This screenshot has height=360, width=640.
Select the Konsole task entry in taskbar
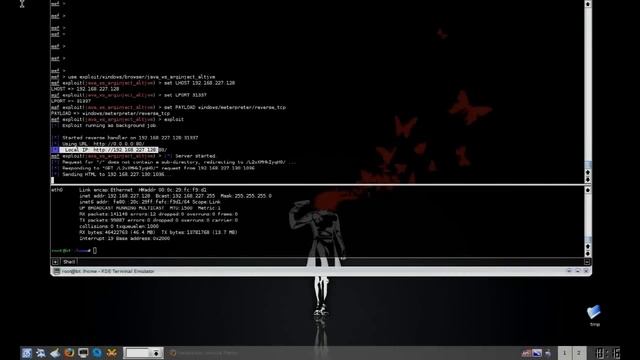click(x=204, y=353)
